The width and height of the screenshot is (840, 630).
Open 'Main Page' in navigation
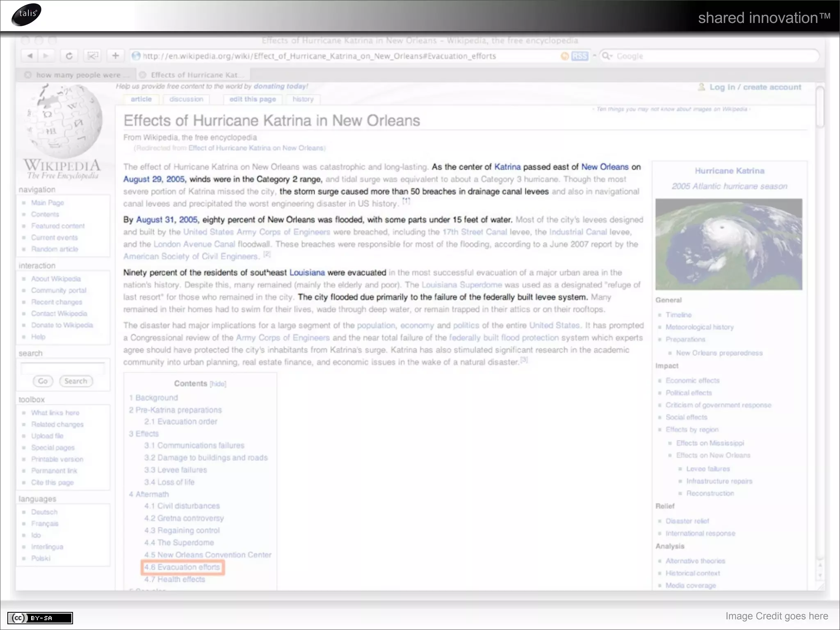click(48, 203)
